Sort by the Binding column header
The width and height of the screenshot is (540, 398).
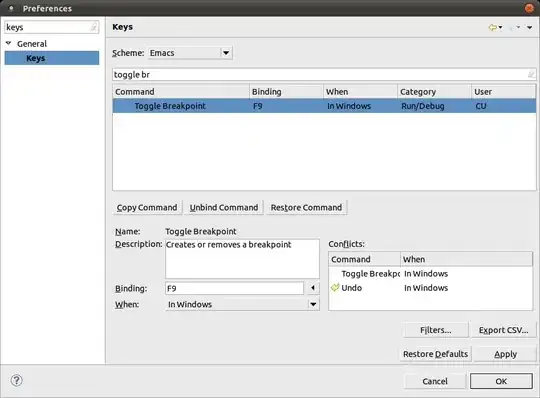click(286, 92)
